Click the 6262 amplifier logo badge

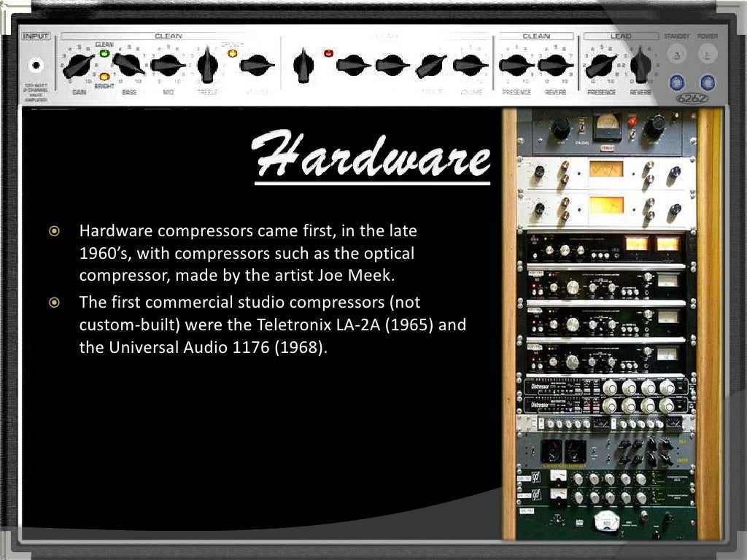click(x=693, y=99)
